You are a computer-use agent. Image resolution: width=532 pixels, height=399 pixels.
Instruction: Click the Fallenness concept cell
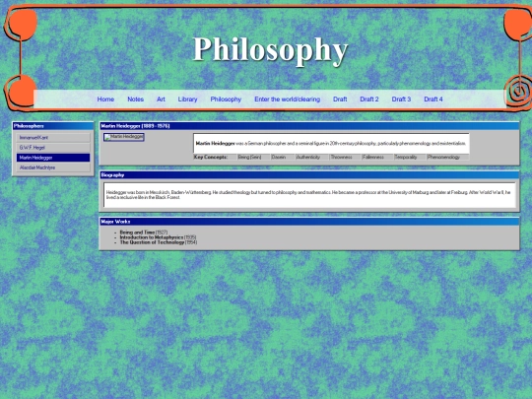coord(377,157)
